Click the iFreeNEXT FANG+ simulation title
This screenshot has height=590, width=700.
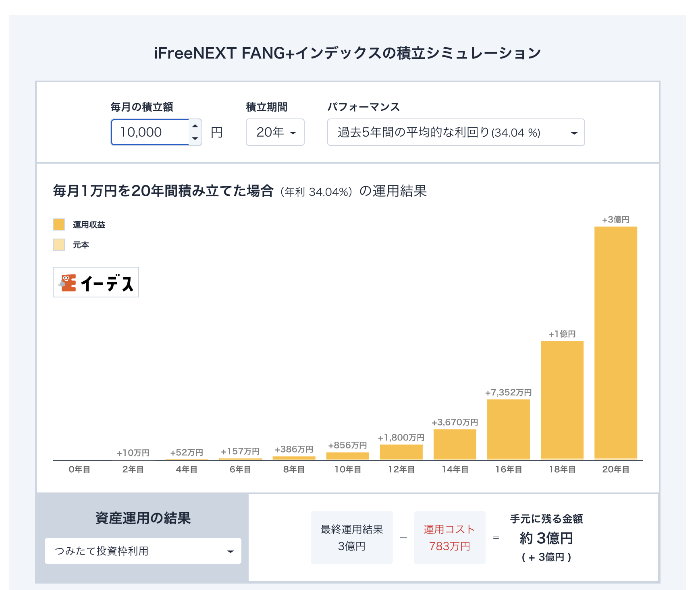(347, 53)
